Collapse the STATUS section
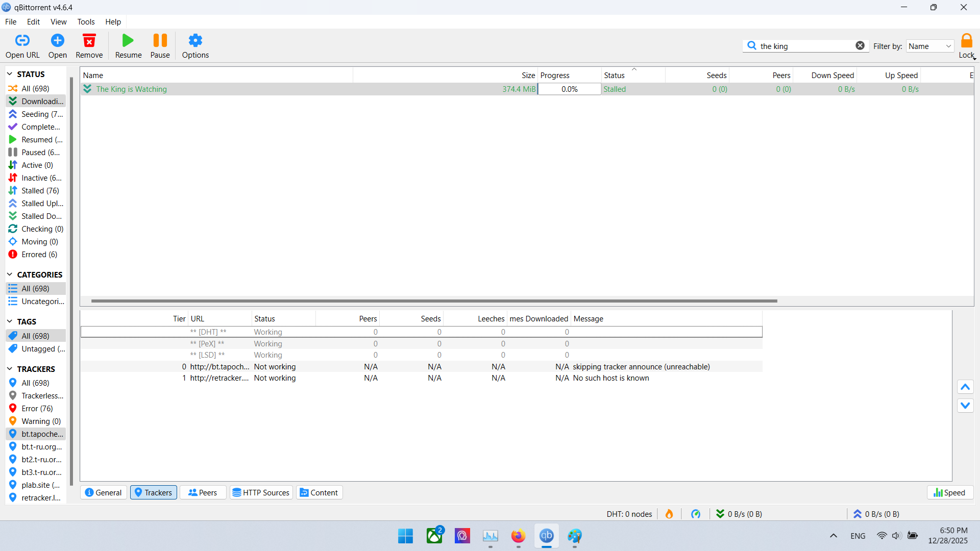This screenshot has height=551, width=980. point(10,74)
